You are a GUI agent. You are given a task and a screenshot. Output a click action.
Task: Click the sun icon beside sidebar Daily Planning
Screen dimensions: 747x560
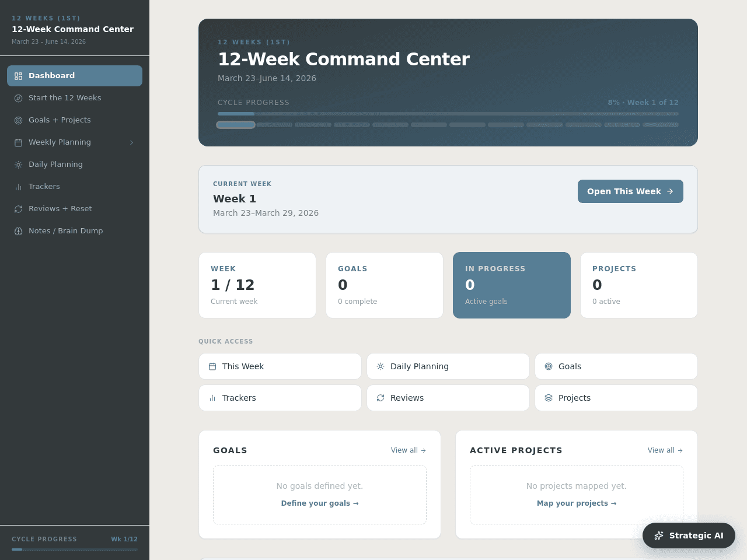pos(18,164)
